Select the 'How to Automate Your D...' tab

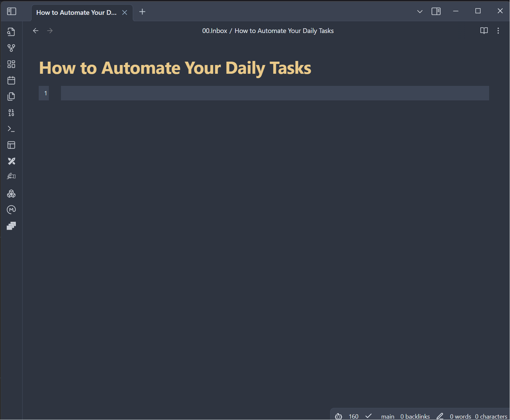pyautogui.click(x=76, y=12)
